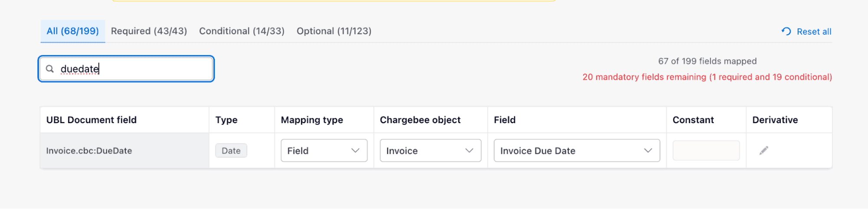Open the Conditional (14/33) tab
Viewport: 868px width, 209px height.
coord(242,31)
